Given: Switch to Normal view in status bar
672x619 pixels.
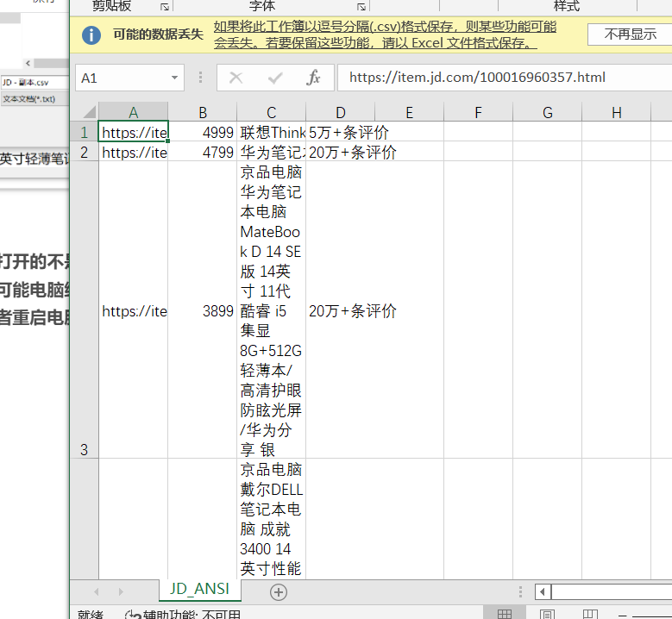Looking at the screenshot, I should (505, 614).
